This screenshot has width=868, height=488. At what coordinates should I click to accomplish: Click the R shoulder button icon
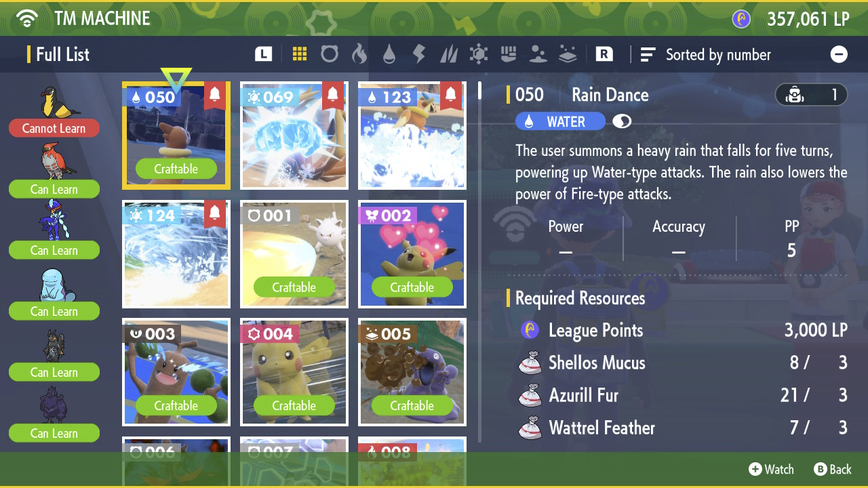604,54
